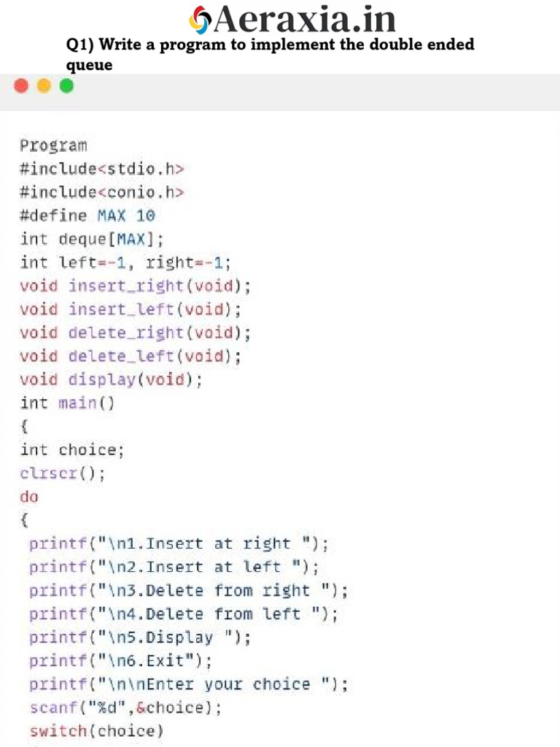Click void insert_right(void) prototype
The height and width of the screenshot is (747, 560).
point(135,286)
